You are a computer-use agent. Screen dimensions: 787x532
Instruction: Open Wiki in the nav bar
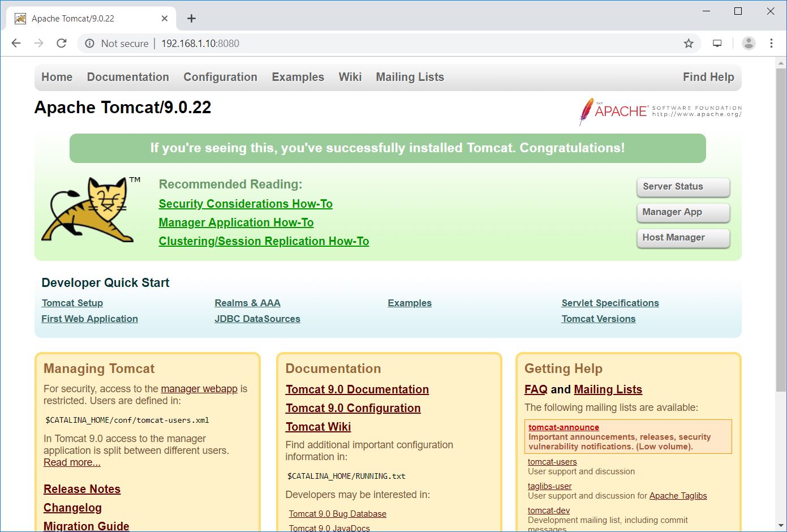(350, 77)
